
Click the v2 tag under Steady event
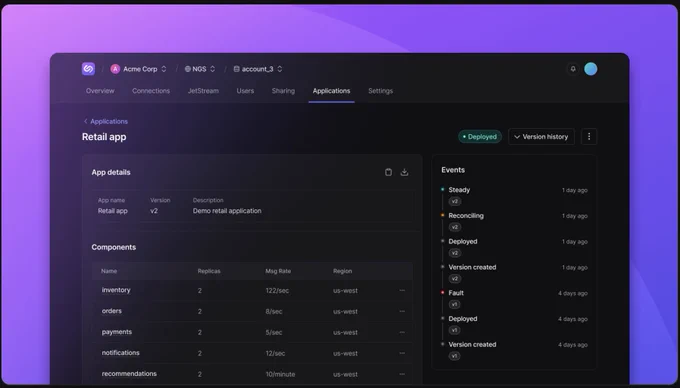tap(454, 201)
